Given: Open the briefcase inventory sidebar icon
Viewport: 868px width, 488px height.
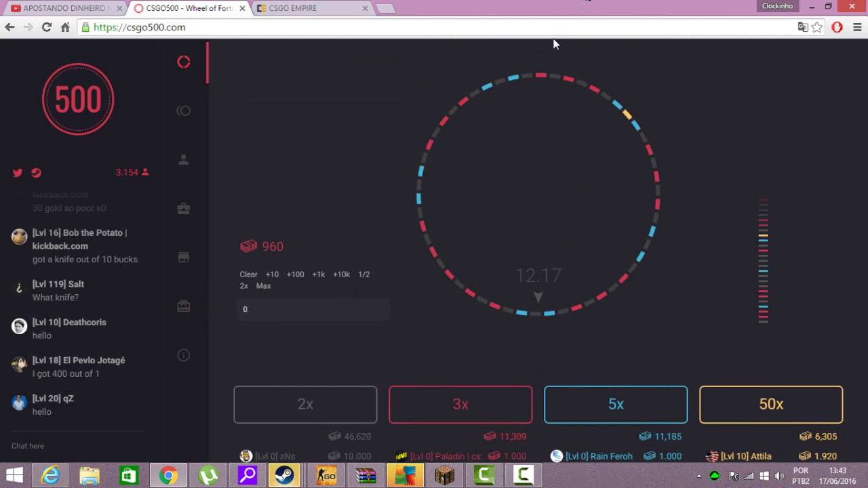Looking at the screenshot, I should click(184, 209).
